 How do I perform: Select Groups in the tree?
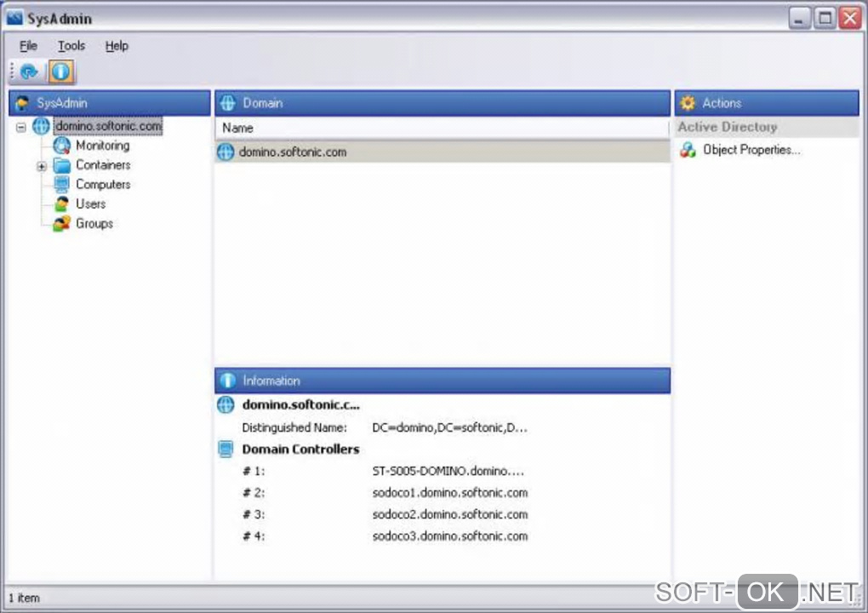[94, 224]
